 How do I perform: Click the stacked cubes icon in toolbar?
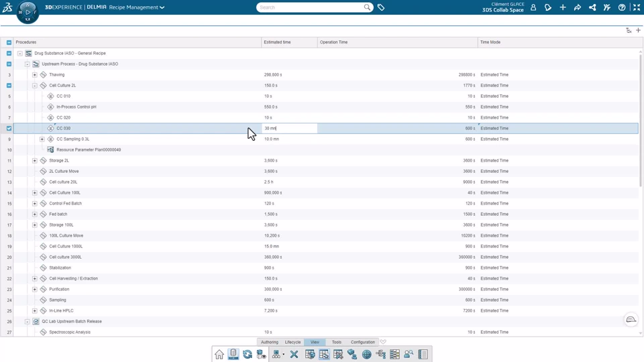coord(352,354)
